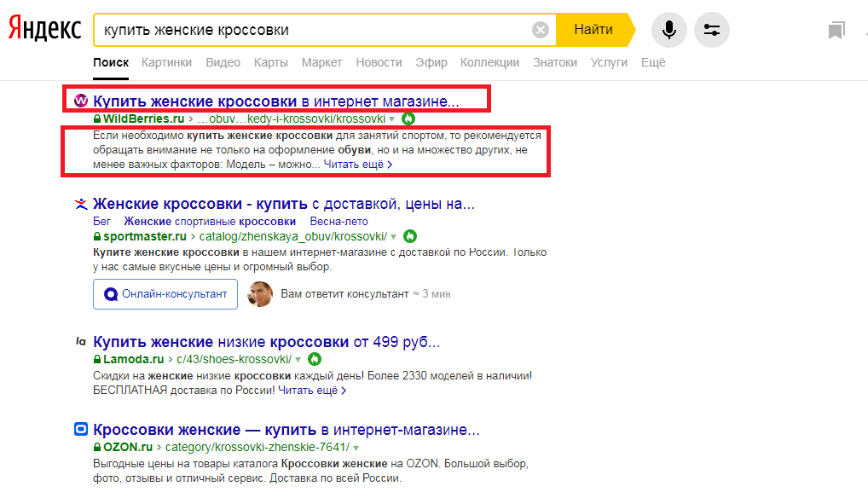
Task: Open the Ещё more services menu
Action: (x=653, y=62)
